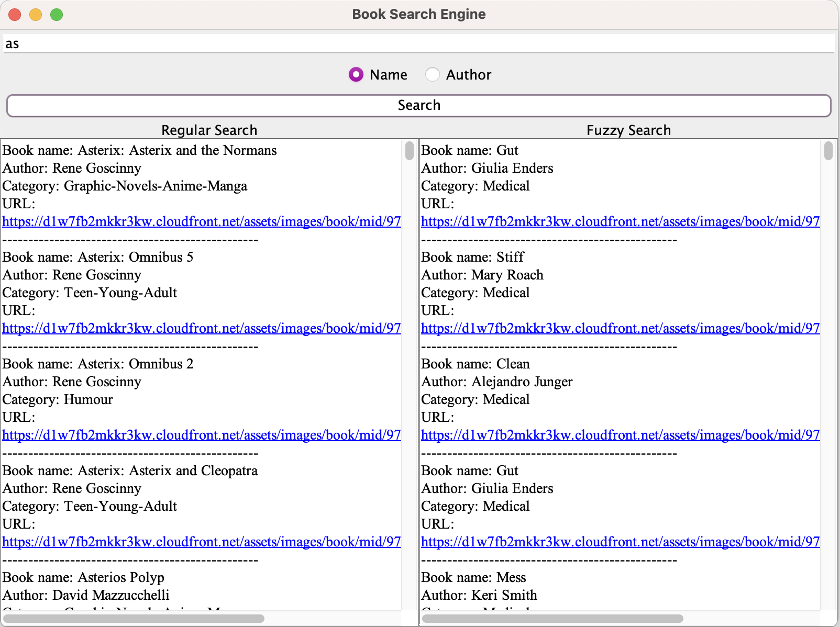The height and width of the screenshot is (627, 840).
Task: Select the Author radio button
Action: pyautogui.click(x=458, y=75)
